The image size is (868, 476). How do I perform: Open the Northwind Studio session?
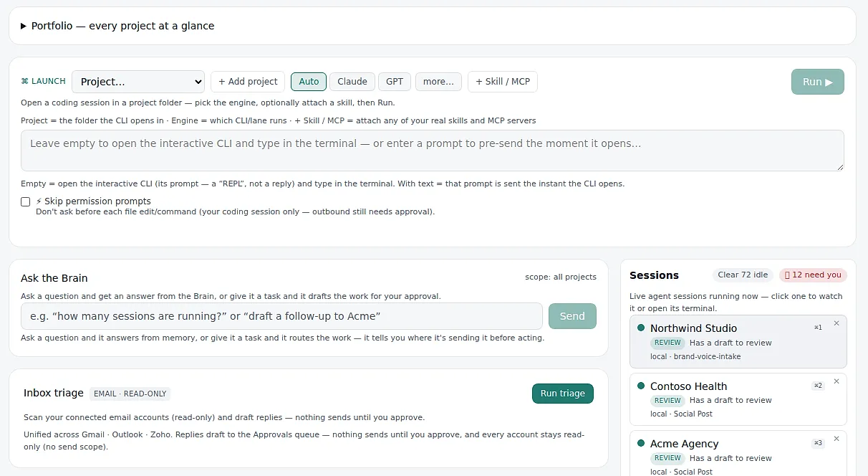point(738,342)
